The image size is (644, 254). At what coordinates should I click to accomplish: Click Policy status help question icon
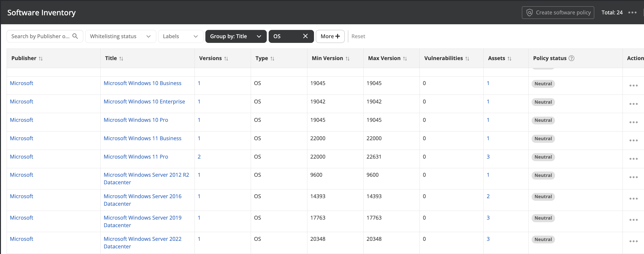pyautogui.click(x=571, y=58)
